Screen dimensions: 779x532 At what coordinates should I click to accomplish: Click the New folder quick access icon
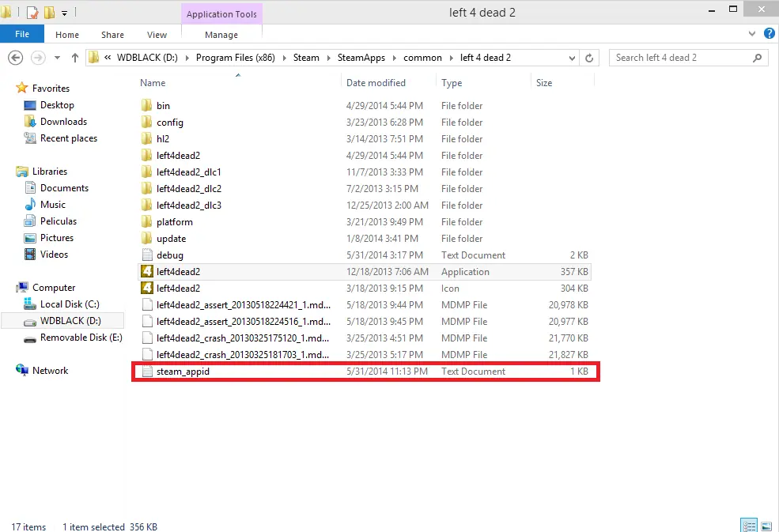[49, 13]
